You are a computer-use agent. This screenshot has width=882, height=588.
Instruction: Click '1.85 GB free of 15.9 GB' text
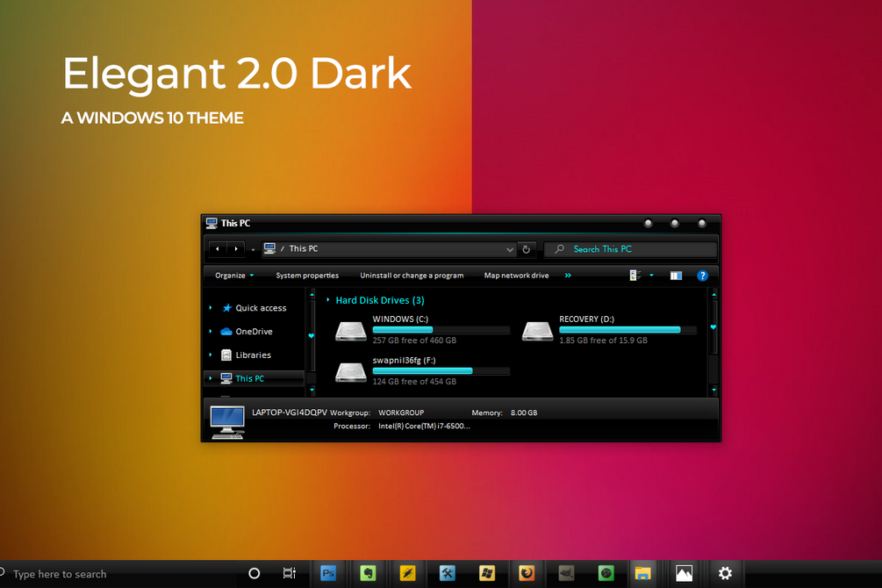(x=603, y=340)
